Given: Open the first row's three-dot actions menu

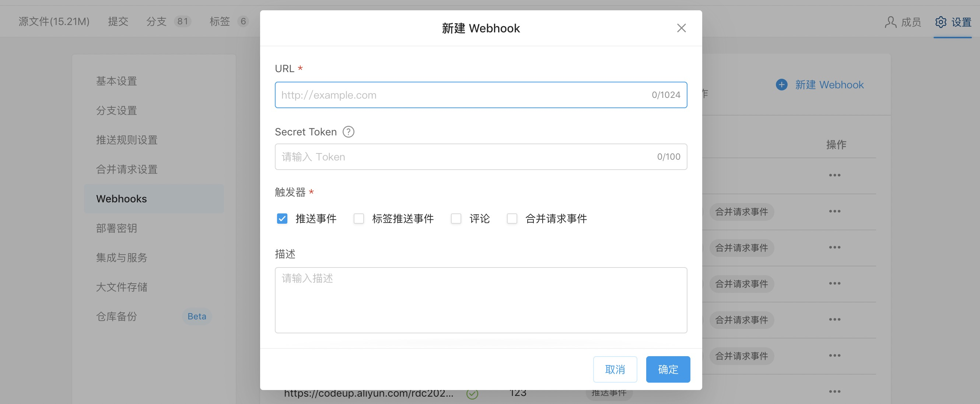Looking at the screenshot, I should pyautogui.click(x=834, y=175).
